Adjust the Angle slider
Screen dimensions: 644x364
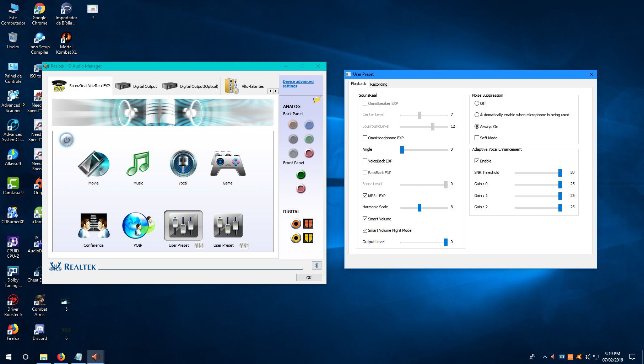pos(402,150)
